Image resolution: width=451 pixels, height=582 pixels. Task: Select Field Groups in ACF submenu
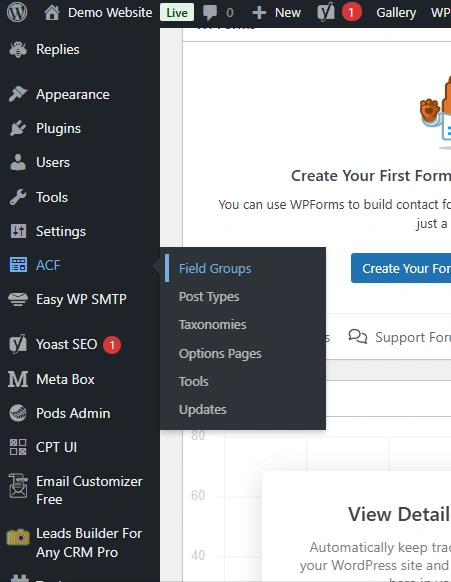tap(215, 268)
